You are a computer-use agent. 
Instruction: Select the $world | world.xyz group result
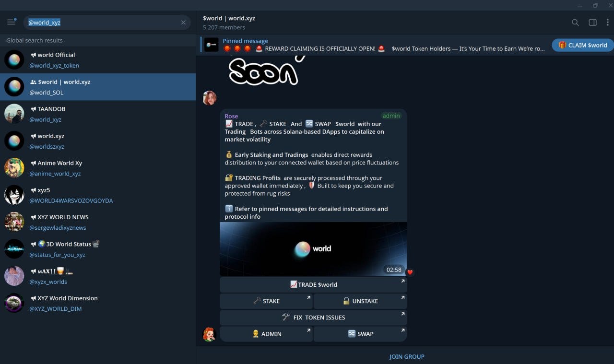click(98, 87)
